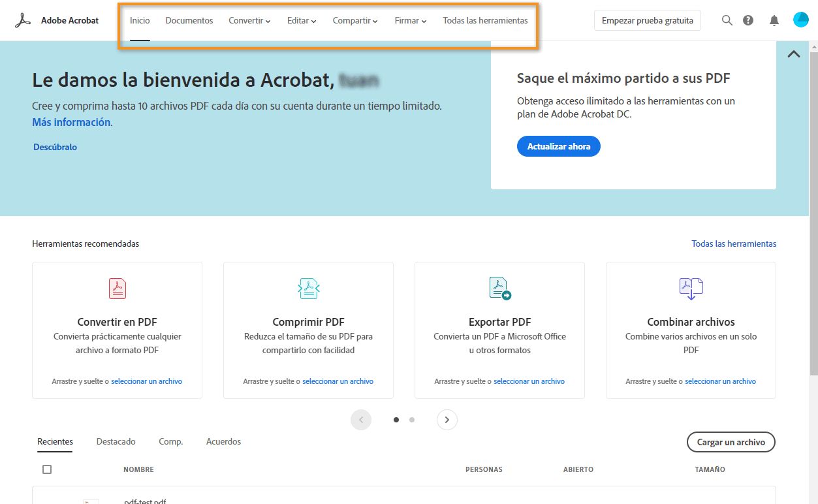
Task: Select the second carousel page dot
Action: 412,420
